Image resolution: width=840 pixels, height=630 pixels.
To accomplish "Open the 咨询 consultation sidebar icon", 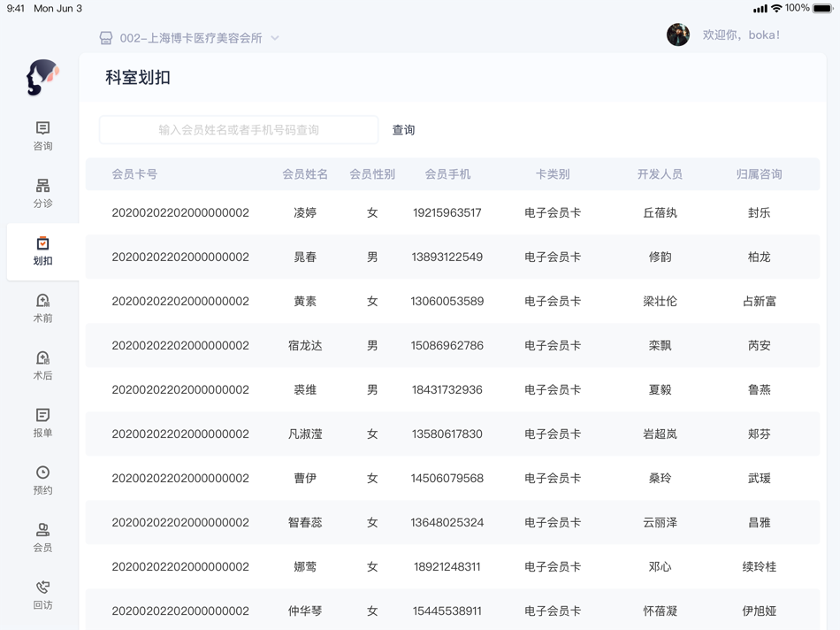I will coord(42,127).
